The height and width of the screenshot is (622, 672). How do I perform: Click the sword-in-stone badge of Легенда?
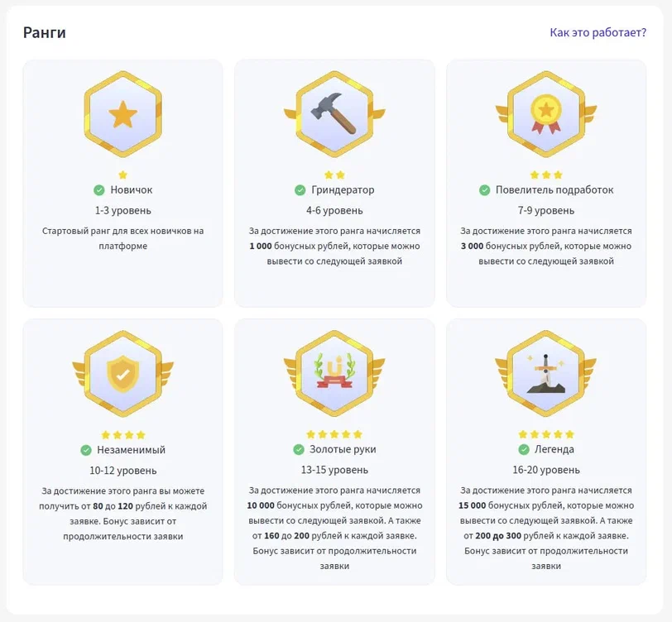(x=546, y=374)
